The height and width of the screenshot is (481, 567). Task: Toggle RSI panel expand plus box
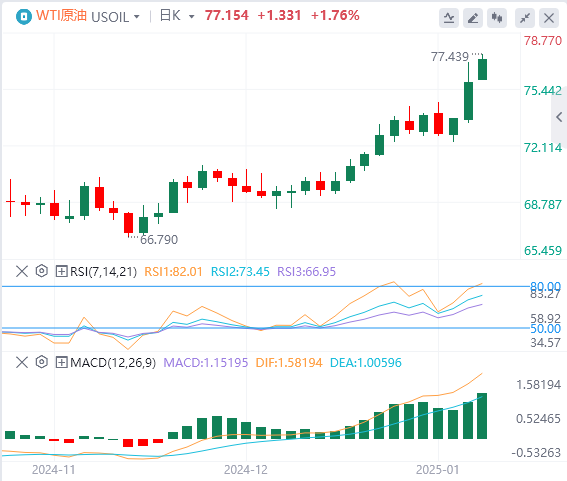61,271
